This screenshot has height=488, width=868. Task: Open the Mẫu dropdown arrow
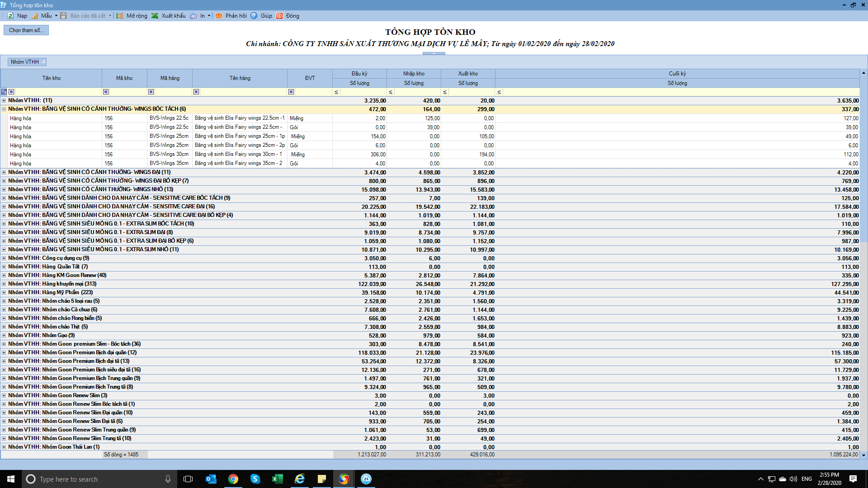pyautogui.click(x=56, y=16)
